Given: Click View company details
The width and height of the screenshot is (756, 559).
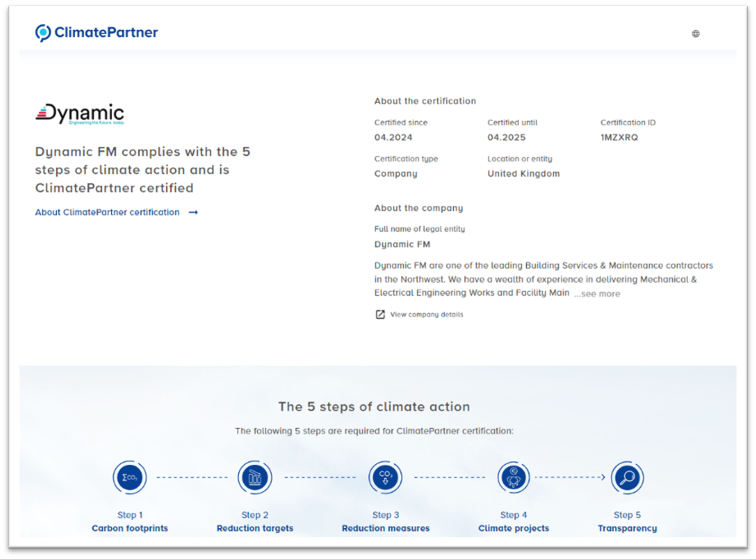Looking at the screenshot, I should coord(426,314).
